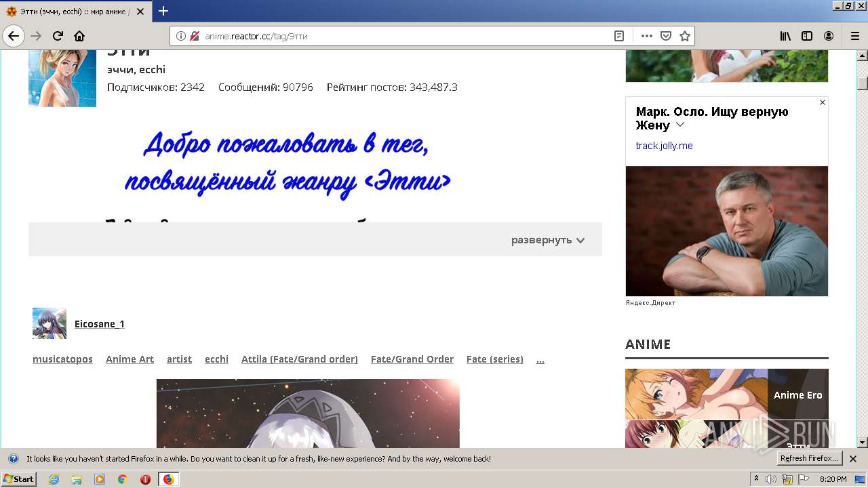This screenshot has height=488, width=868.
Task: Open the Firefox home page
Action: (x=79, y=36)
